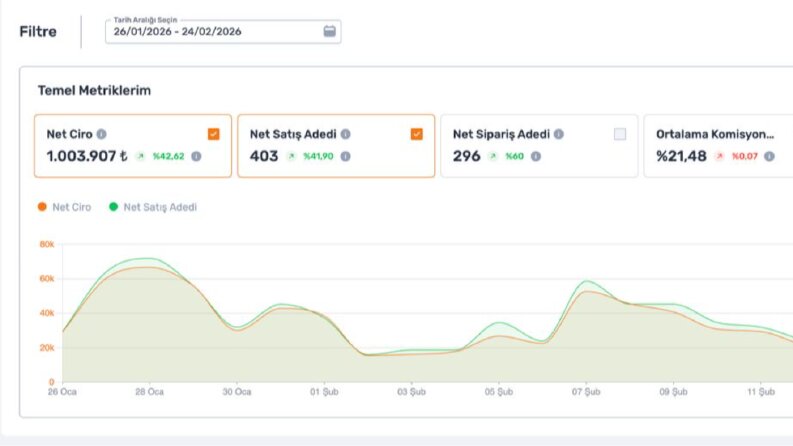Click info icon next to %42,62 change

(196, 156)
